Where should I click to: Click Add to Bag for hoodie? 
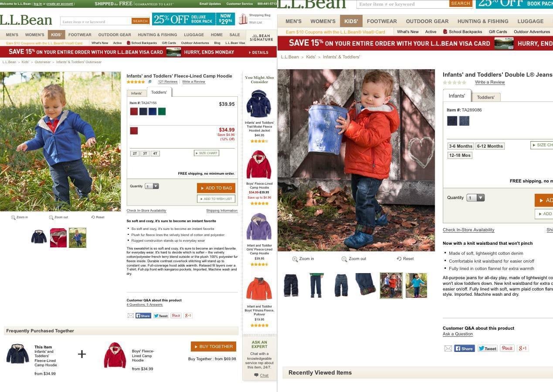point(216,188)
